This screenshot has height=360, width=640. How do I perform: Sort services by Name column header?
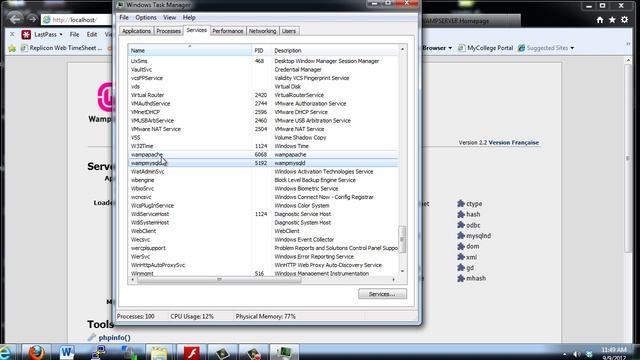tap(190, 50)
